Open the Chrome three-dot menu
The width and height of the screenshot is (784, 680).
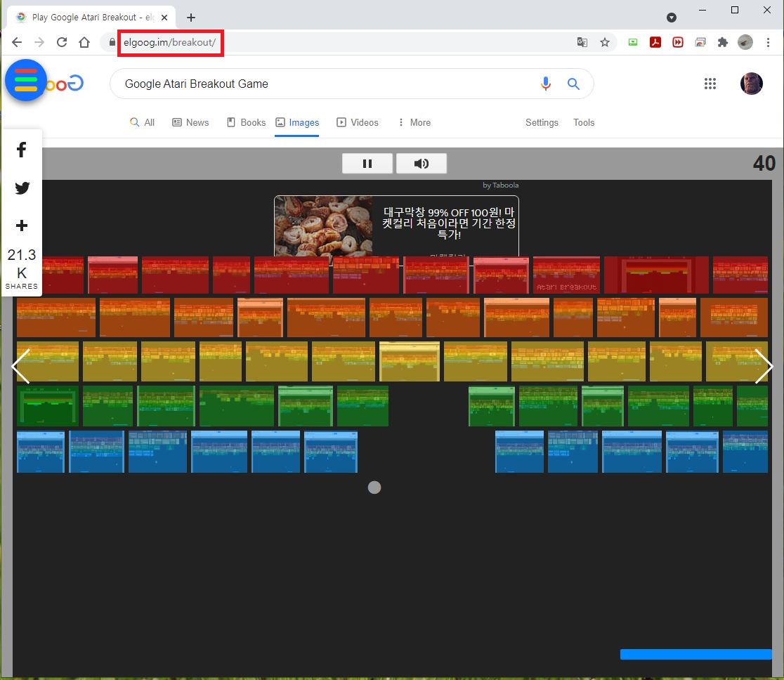click(768, 42)
